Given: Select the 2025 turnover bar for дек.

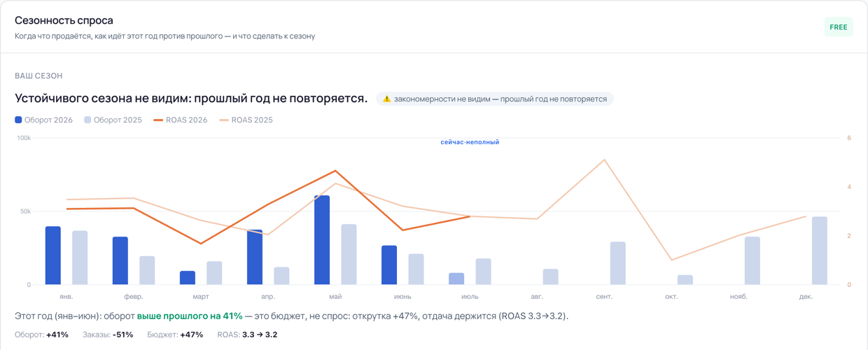Looking at the screenshot, I should click(x=820, y=251).
